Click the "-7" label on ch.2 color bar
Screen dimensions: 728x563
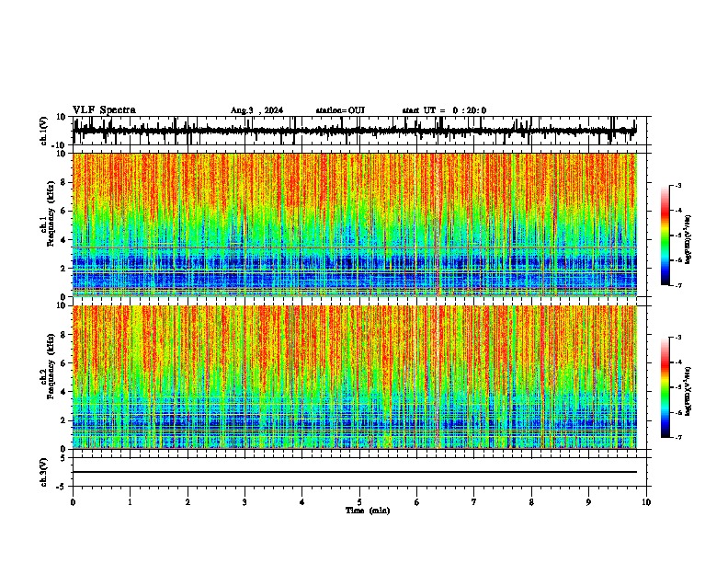pyautogui.click(x=677, y=437)
